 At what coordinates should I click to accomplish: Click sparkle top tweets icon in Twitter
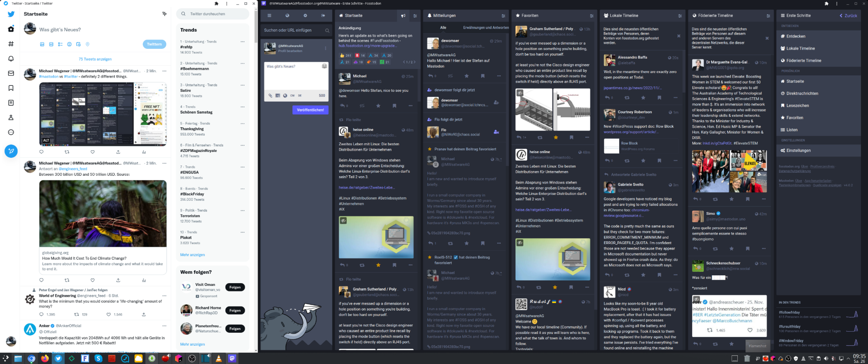(x=164, y=14)
